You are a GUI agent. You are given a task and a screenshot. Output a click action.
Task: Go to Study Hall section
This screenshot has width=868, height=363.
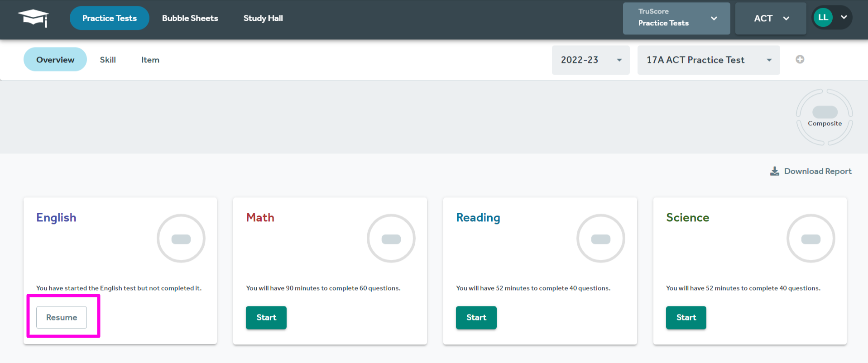coord(263,18)
